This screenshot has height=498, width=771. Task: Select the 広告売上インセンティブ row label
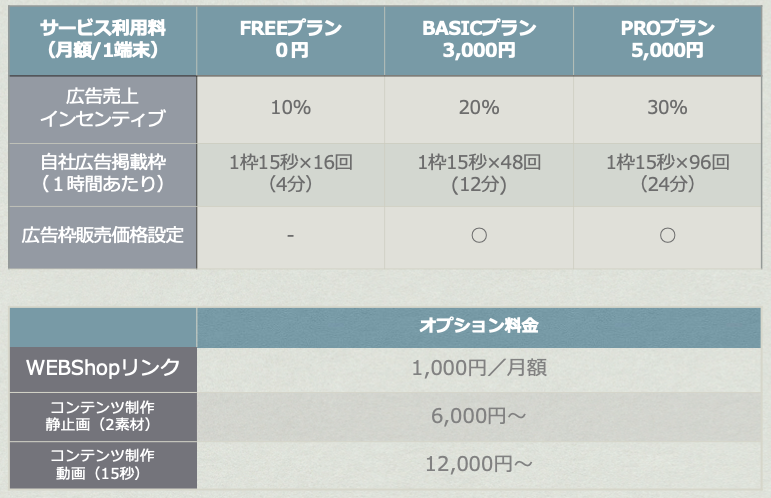click(x=103, y=107)
